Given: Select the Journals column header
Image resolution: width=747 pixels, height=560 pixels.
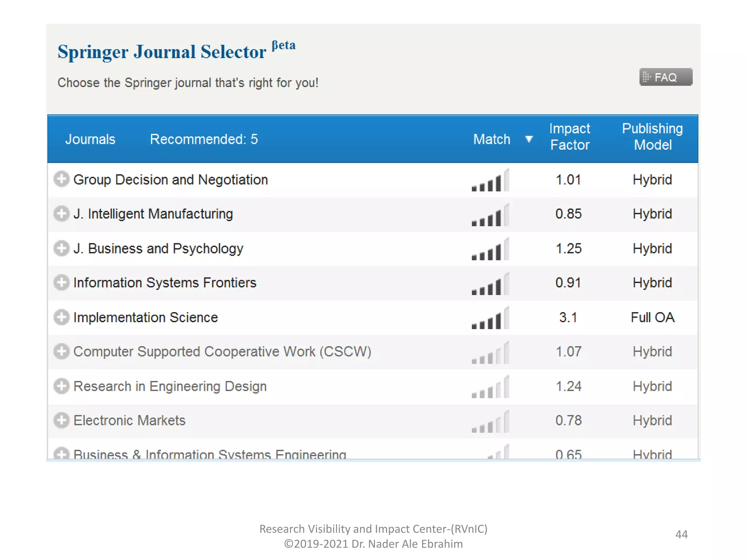Looking at the screenshot, I should (90, 139).
